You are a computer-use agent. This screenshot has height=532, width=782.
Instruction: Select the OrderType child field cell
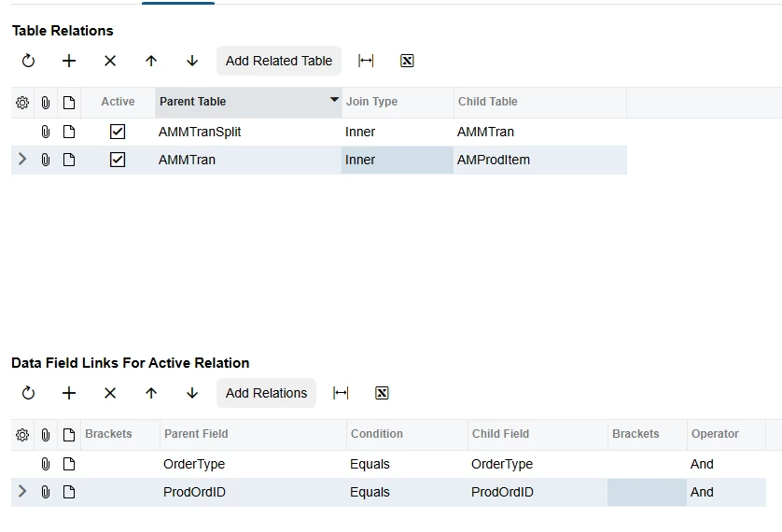click(538, 464)
